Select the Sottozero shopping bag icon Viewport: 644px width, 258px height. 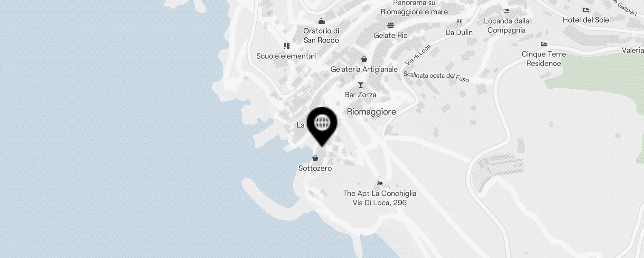click(x=315, y=158)
